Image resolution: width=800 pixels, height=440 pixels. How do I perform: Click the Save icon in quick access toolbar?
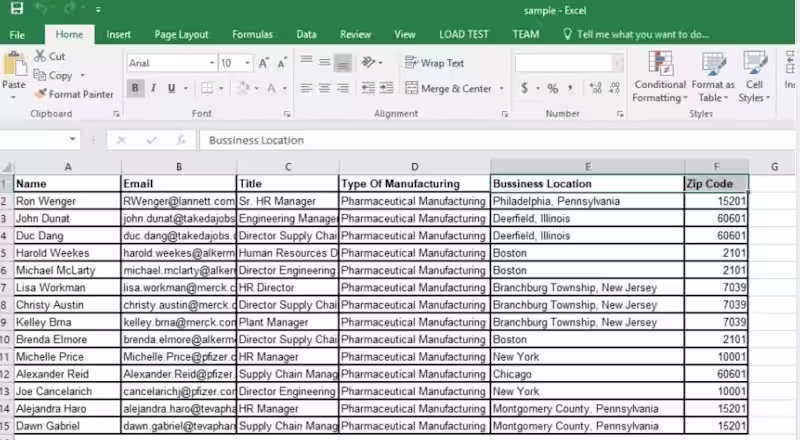[x=16, y=8]
